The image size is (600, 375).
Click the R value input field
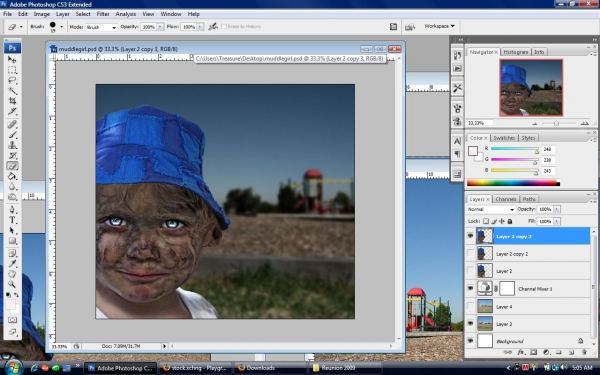(548, 149)
